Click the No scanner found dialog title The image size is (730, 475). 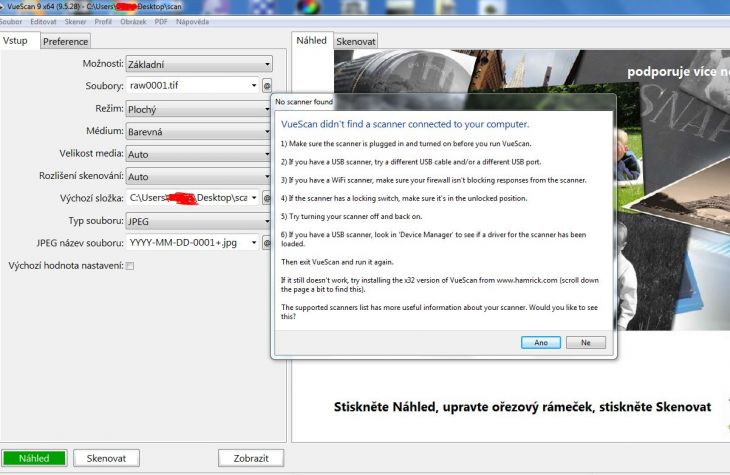tap(304, 102)
